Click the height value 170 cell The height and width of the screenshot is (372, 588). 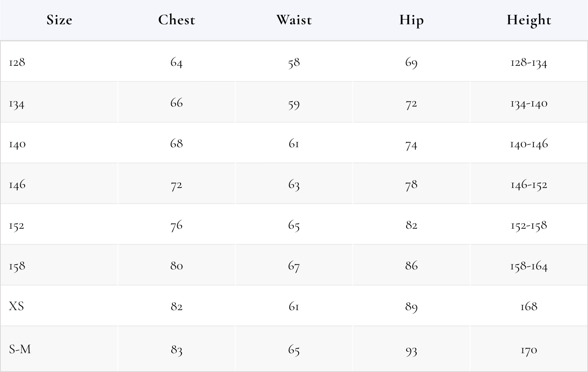pyautogui.click(x=529, y=349)
